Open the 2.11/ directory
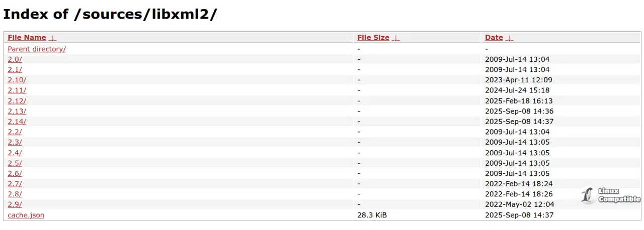Viewport: 644px width, 230px height. [x=17, y=90]
